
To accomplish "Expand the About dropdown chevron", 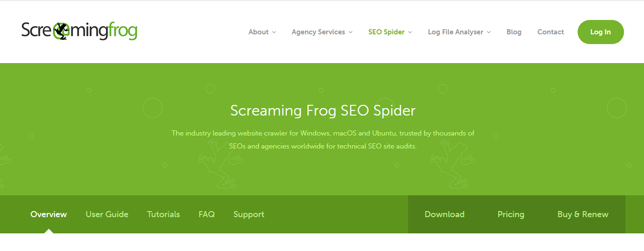I will point(274,32).
